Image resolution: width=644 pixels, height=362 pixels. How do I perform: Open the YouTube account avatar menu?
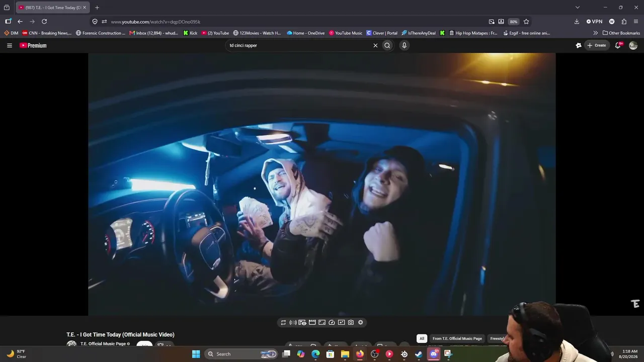[633, 45]
